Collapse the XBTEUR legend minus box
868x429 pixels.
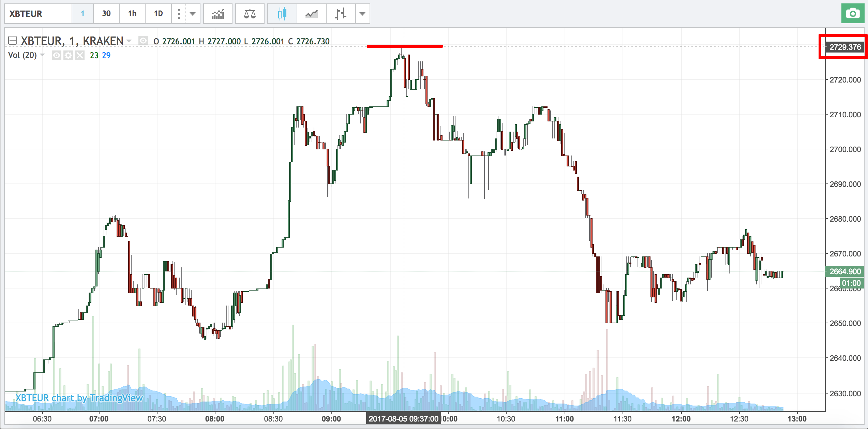tap(13, 41)
